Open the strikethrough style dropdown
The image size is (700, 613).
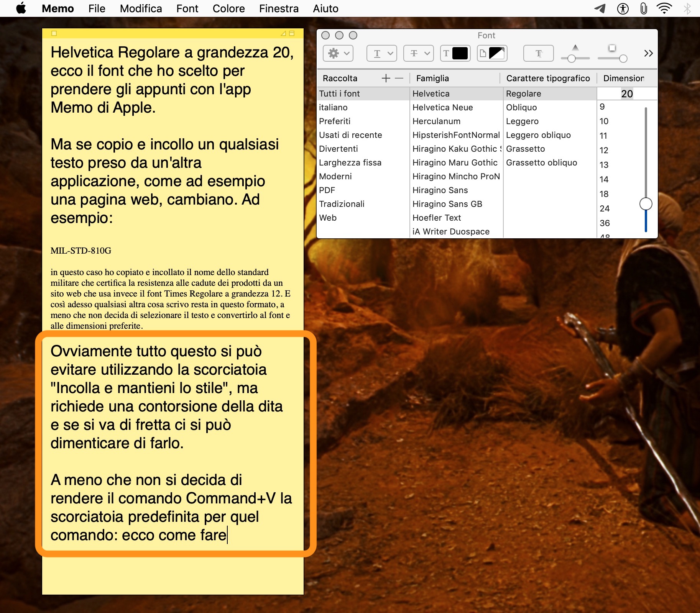coord(419,53)
